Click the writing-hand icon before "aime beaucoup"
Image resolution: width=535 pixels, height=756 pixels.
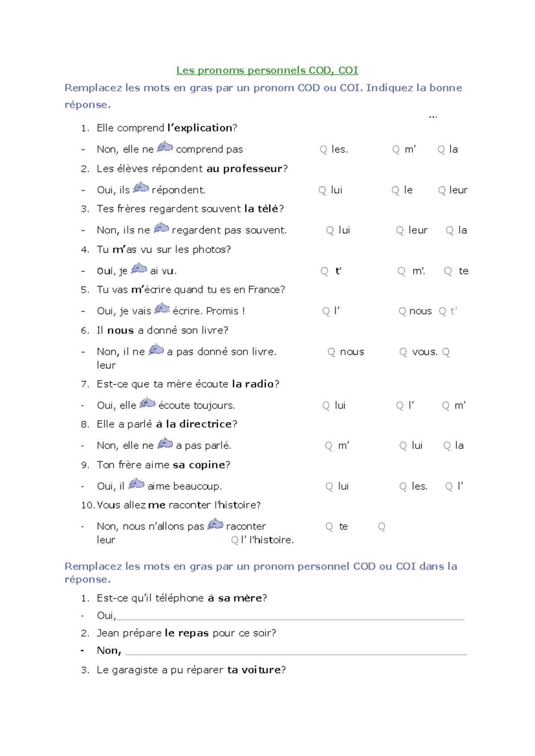(x=136, y=484)
